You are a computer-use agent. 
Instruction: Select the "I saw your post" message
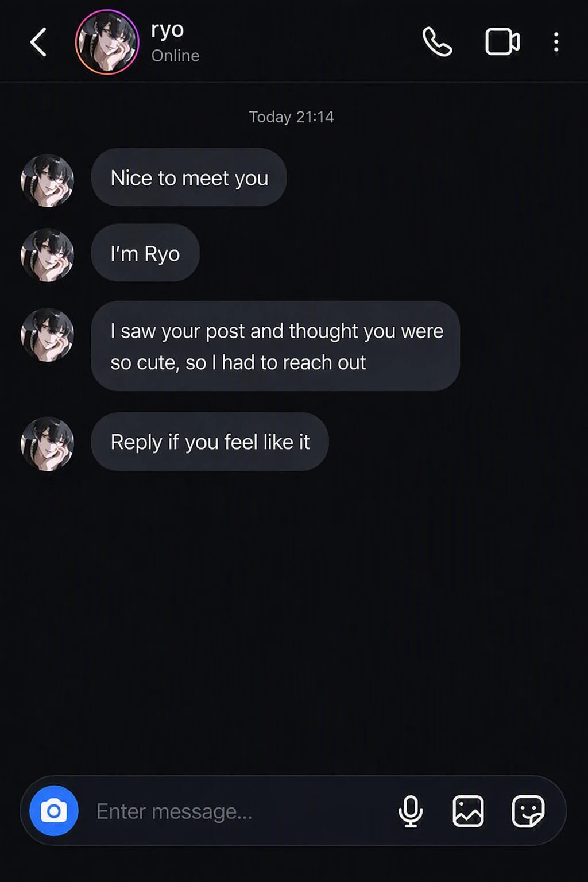coord(275,346)
